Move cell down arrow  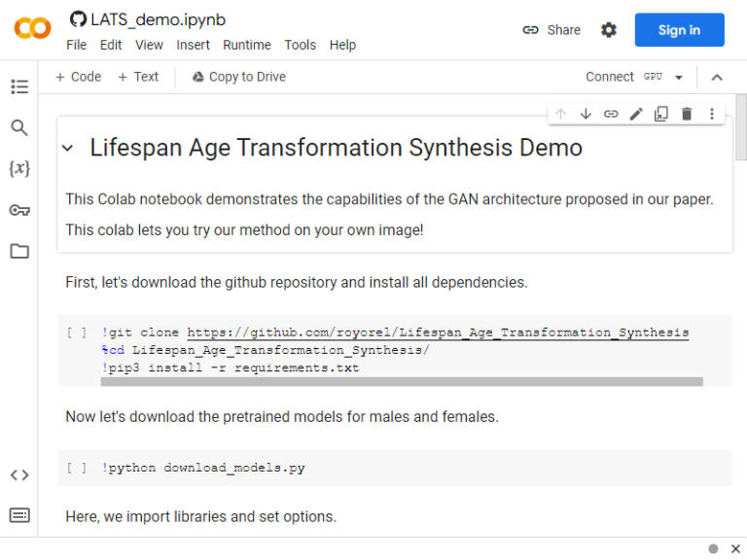[586, 114]
